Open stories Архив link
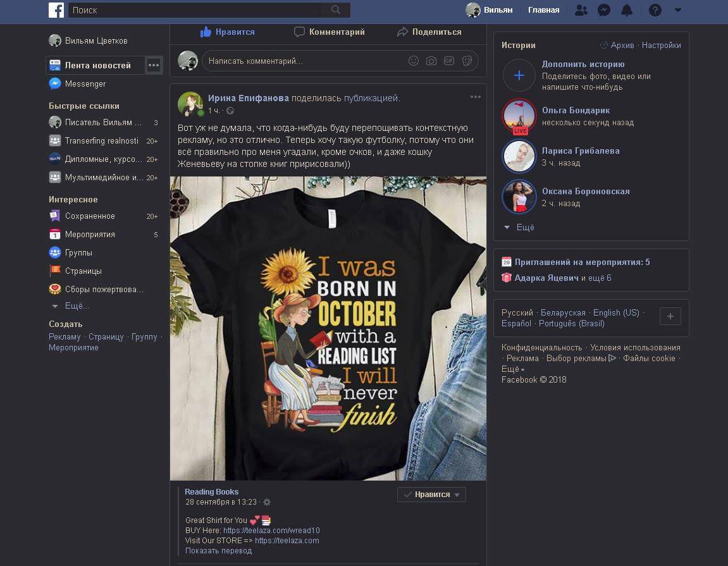 tap(622, 45)
